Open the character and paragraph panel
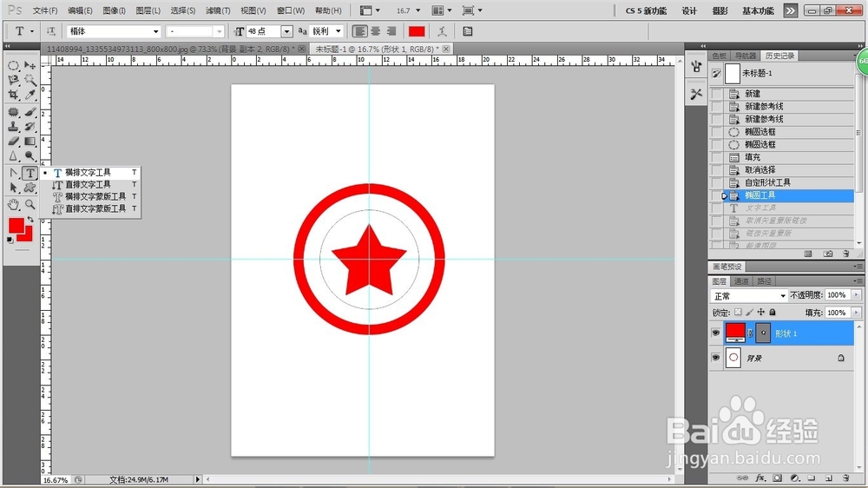Screen dimensions: 868x488 468,31
